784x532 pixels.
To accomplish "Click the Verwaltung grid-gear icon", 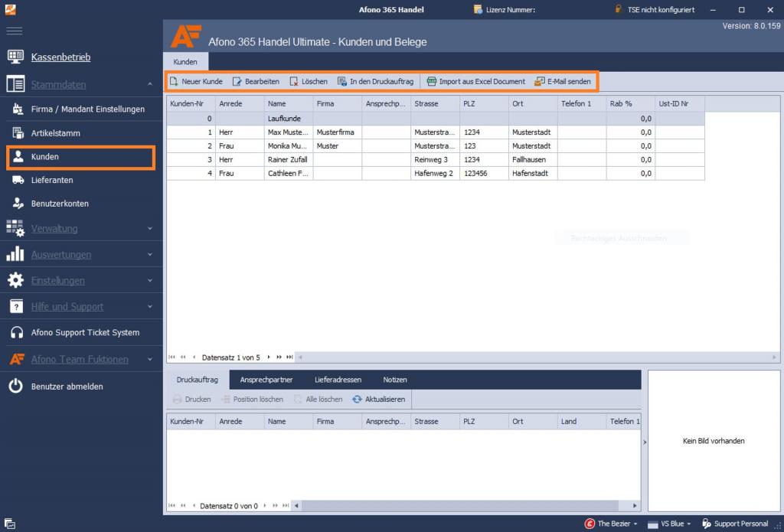I will (15, 228).
